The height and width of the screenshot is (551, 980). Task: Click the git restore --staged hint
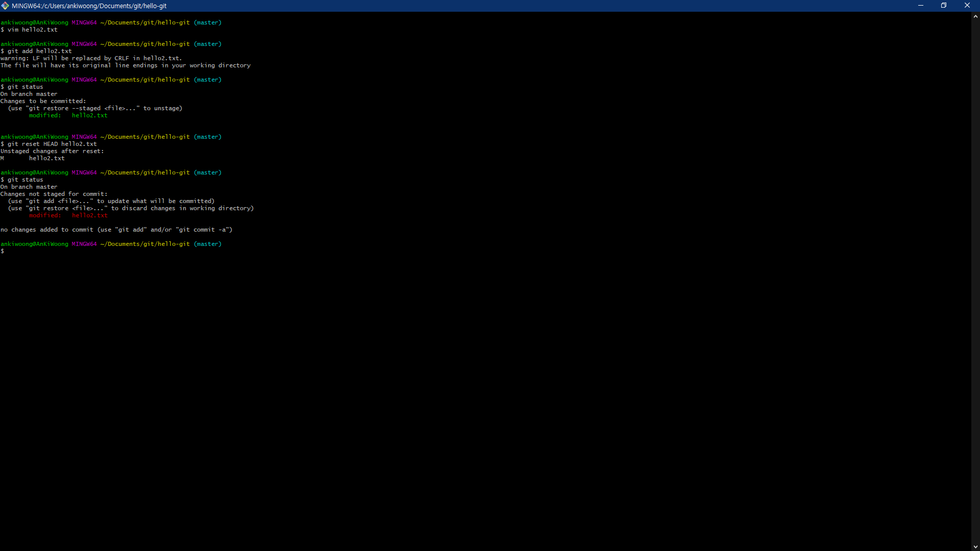click(95, 109)
